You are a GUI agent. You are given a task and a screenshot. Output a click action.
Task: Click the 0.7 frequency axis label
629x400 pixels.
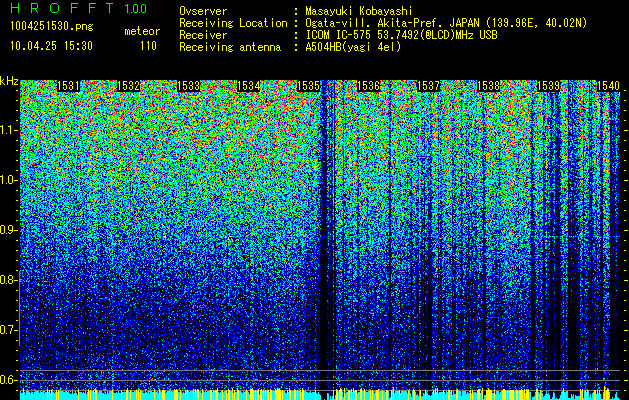click(x=9, y=330)
